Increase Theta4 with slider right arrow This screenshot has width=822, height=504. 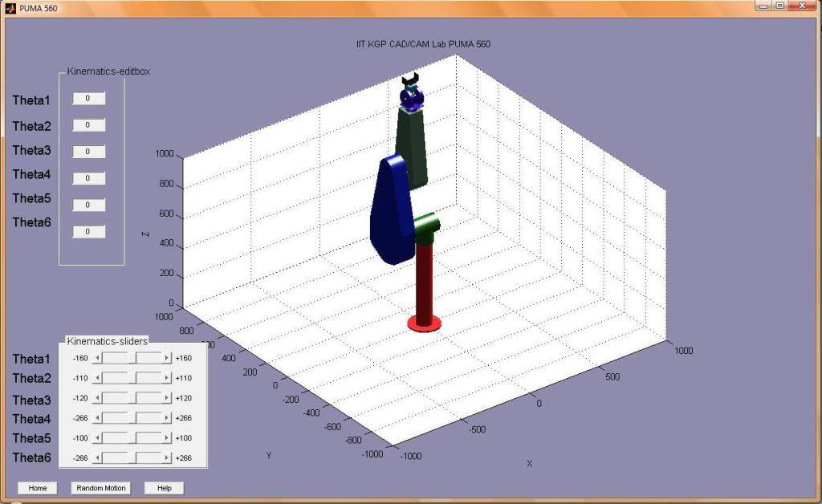click(x=167, y=418)
